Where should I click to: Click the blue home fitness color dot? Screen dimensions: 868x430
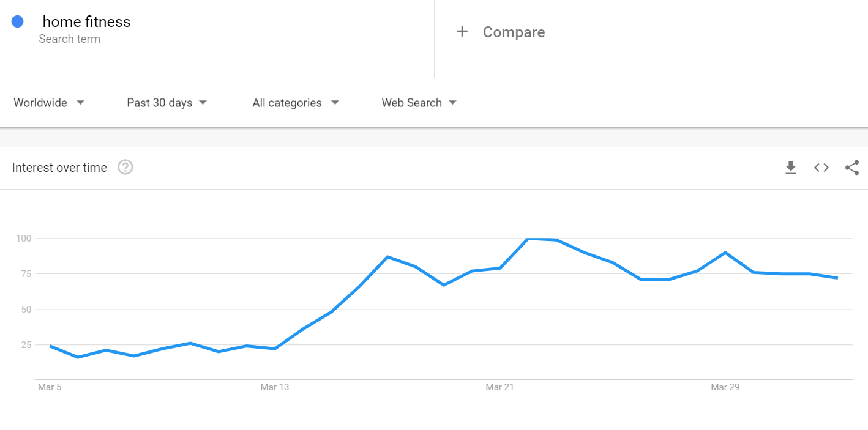coord(17,21)
